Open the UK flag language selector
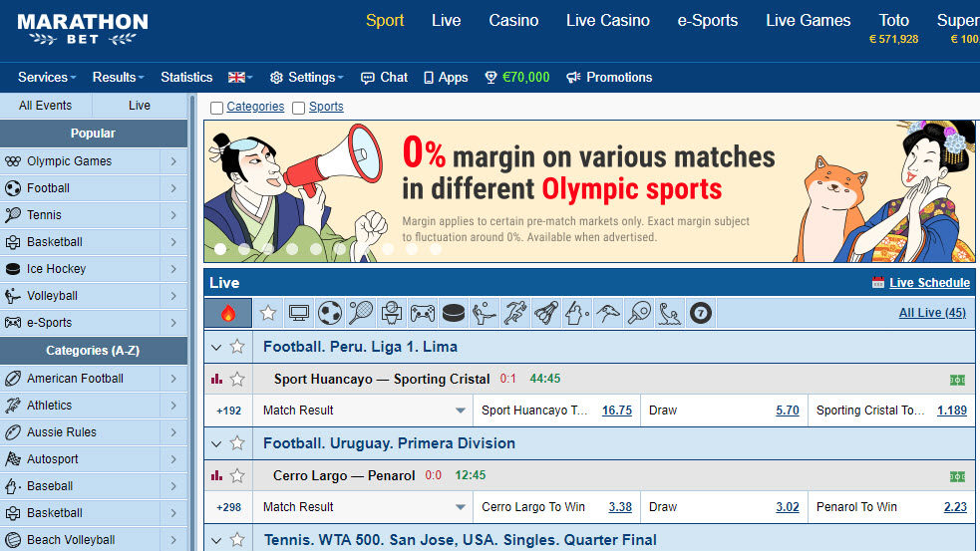 coord(240,78)
